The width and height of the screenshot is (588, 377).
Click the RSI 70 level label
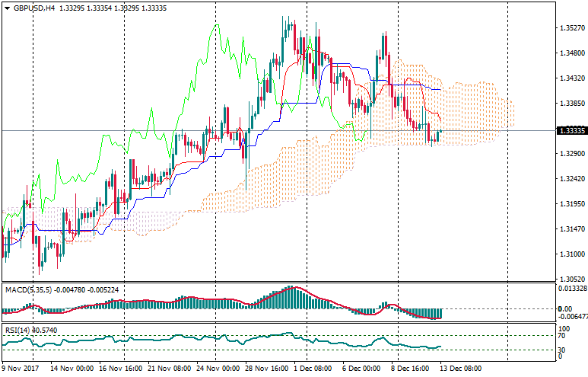(564, 335)
